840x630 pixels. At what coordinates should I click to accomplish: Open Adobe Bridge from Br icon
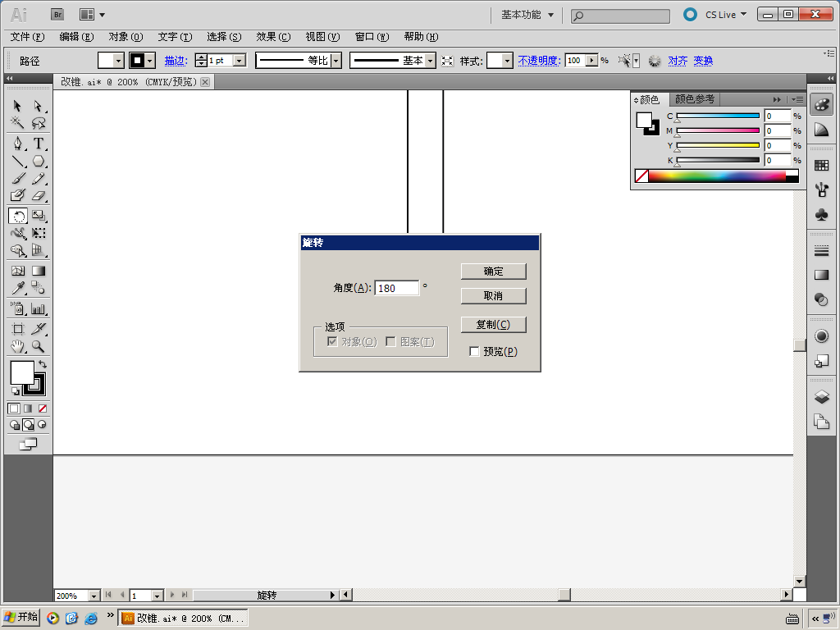click(57, 15)
